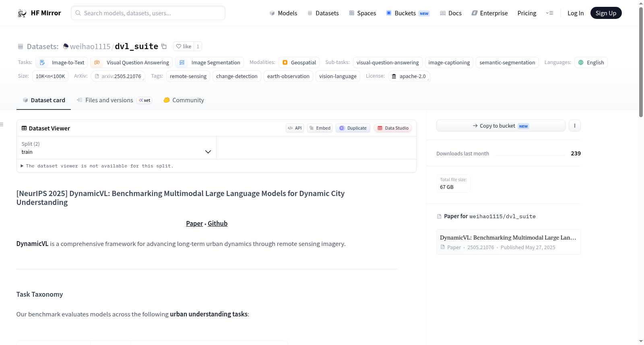Click the visual-question-answering sub-task tag
Image resolution: width=644 pixels, height=345 pixels.
pyautogui.click(x=388, y=62)
